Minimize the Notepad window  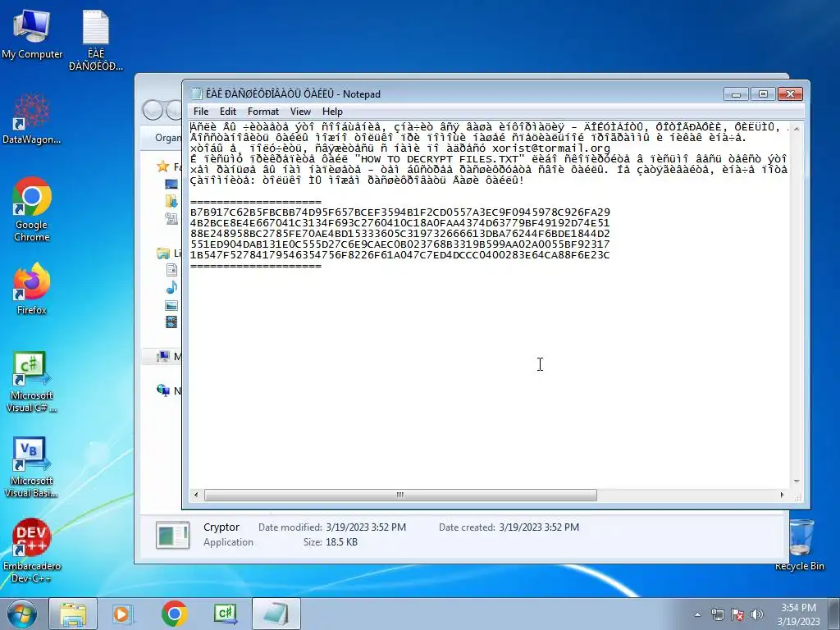pyautogui.click(x=736, y=94)
